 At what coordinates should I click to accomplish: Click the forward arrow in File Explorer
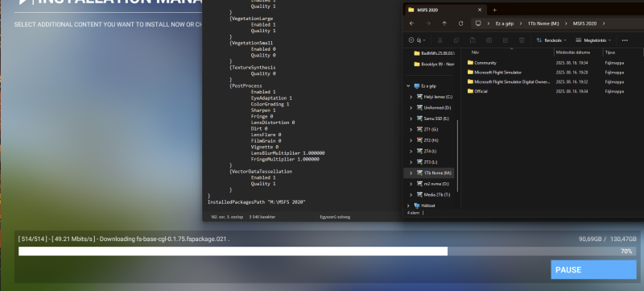[428, 23]
